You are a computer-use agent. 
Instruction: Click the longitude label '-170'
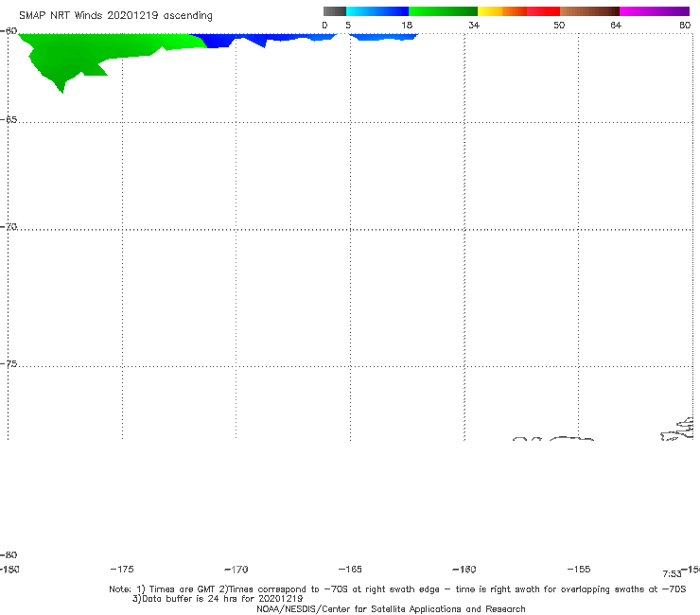236,570
